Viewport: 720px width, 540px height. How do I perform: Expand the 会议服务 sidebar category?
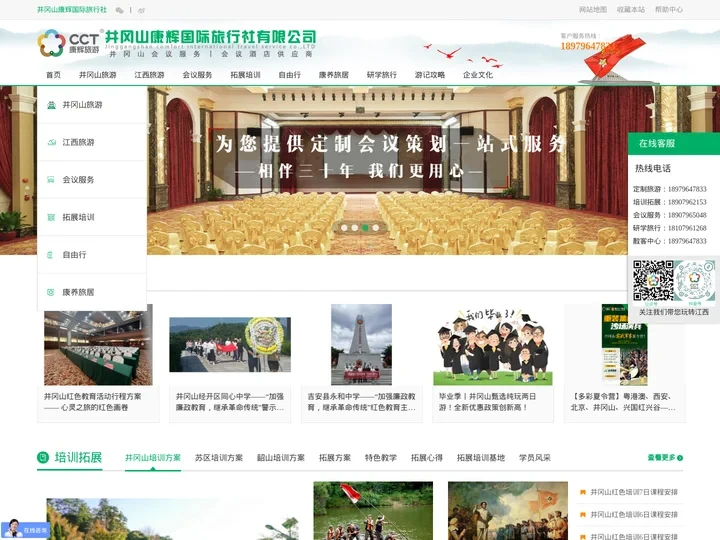click(92, 180)
